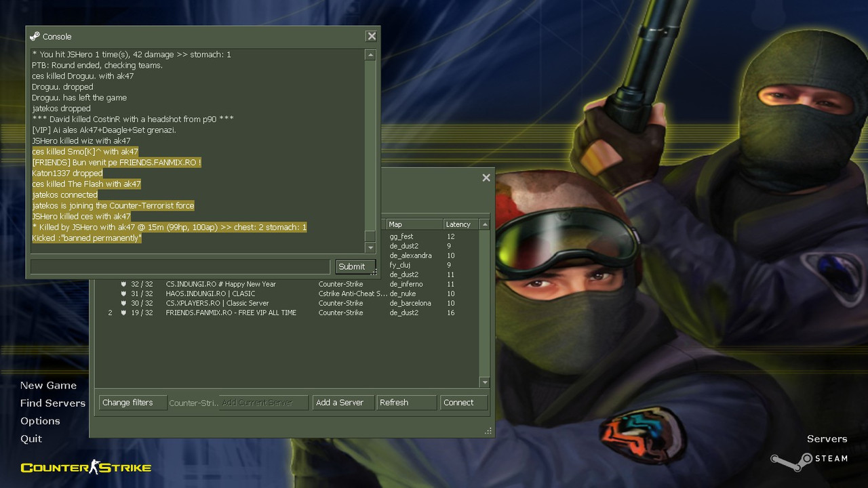Click the server list scroll down arrow

[485, 383]
